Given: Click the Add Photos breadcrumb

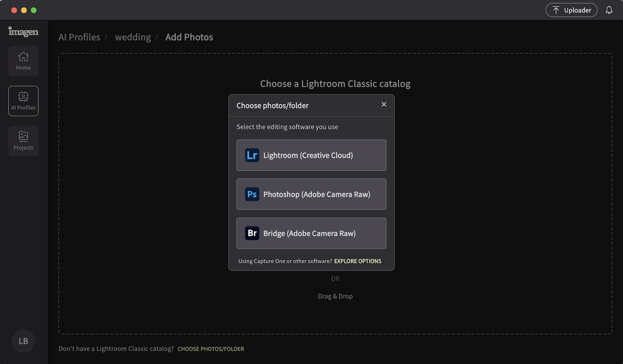Looking at the screenshot, I should 189,37.
